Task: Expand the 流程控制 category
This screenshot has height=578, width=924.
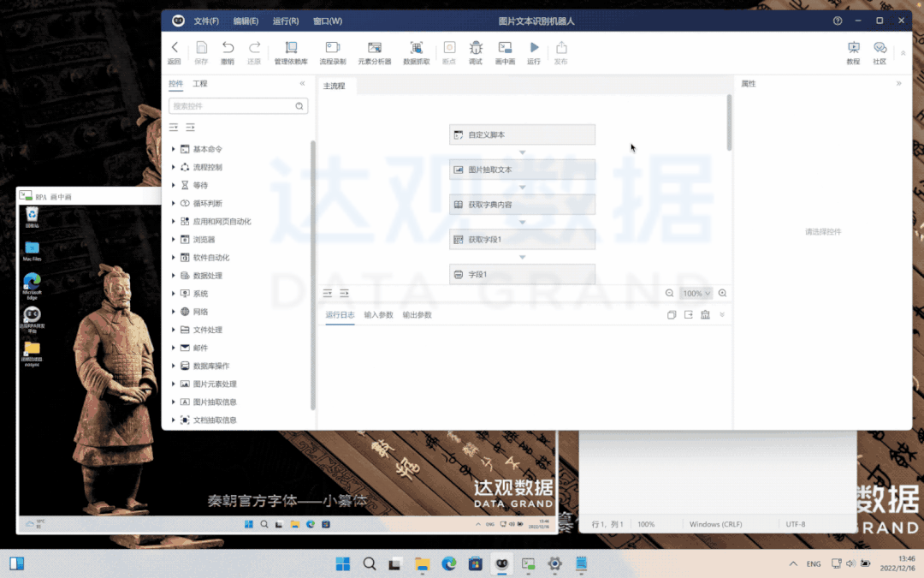Action: click(173, 168)
